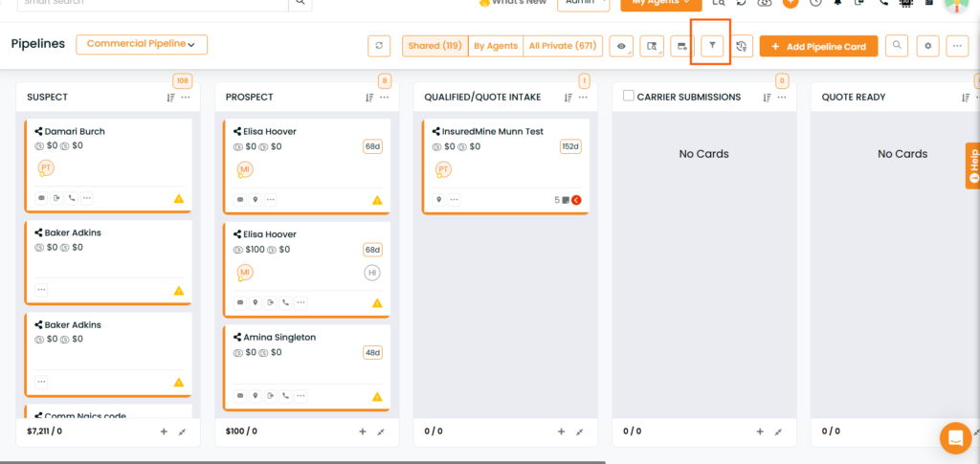Switch to the By Agents tab
Viewport: 980px width, 464px height.
[496, 46]
